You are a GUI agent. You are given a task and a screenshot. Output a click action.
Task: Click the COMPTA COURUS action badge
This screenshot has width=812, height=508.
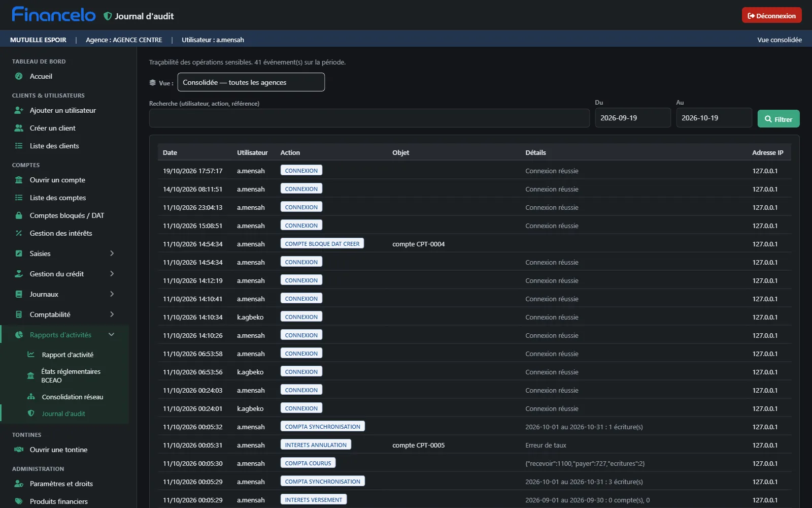tap(308, 463)
